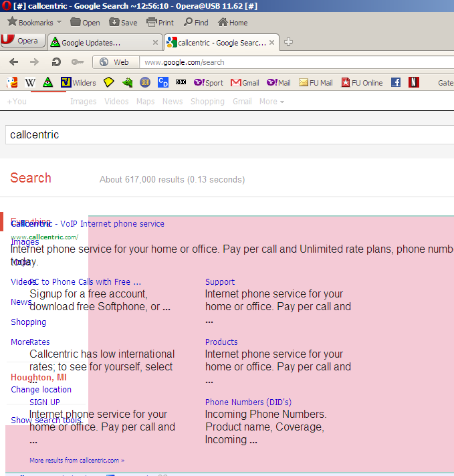Click the key-shaped password wand icon
This screenshot has width=454, height=476.
coord(77,62)
